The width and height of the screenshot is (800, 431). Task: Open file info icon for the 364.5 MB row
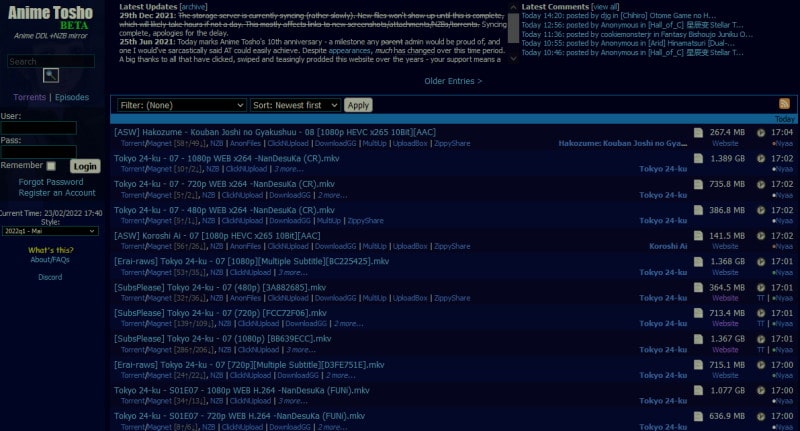[x=698, y=288]
